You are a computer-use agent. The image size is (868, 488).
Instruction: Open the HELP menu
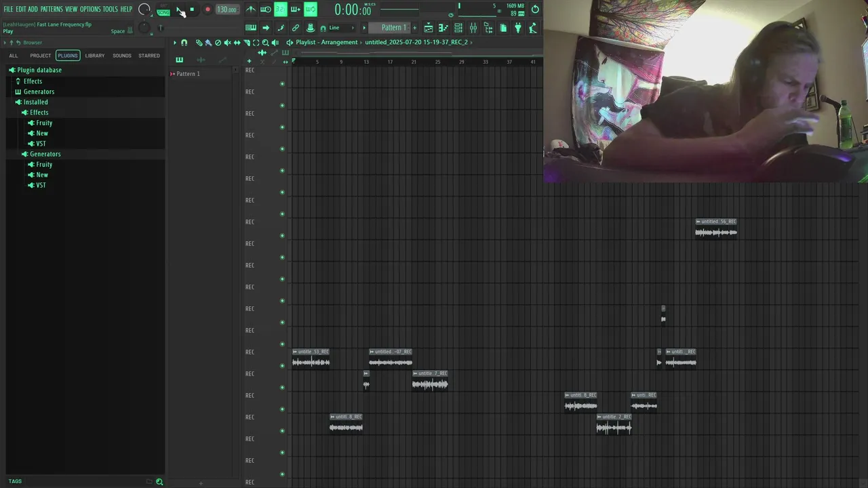tap(127, 9)
